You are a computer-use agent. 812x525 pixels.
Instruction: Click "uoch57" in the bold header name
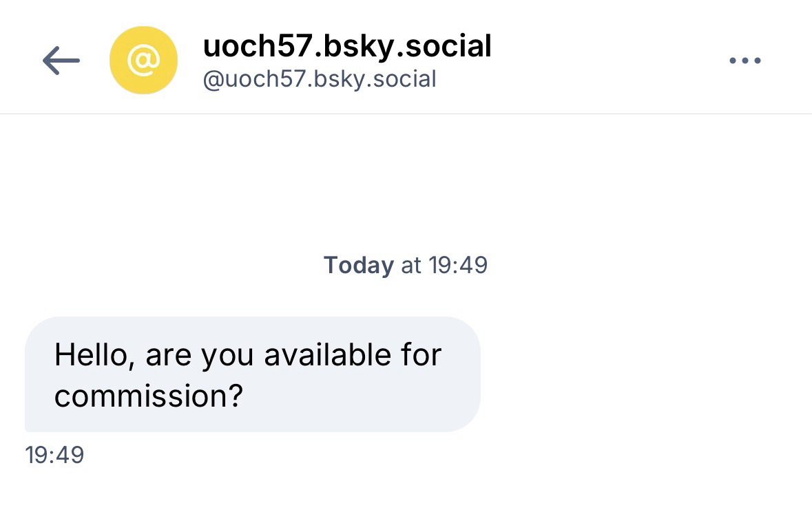(256, 46)
